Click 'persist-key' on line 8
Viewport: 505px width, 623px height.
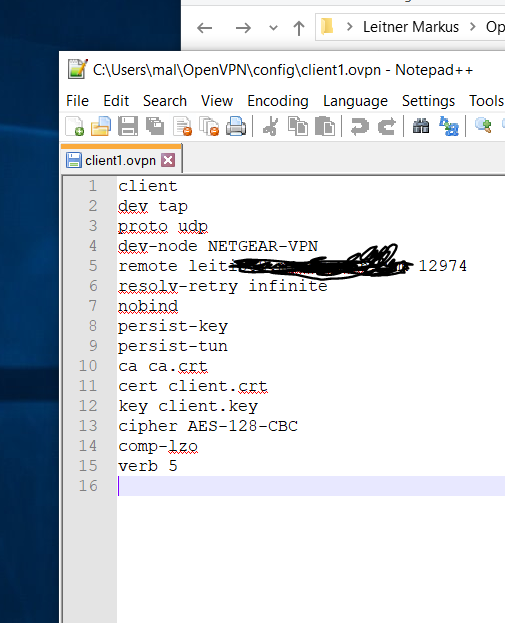[173, 326]
